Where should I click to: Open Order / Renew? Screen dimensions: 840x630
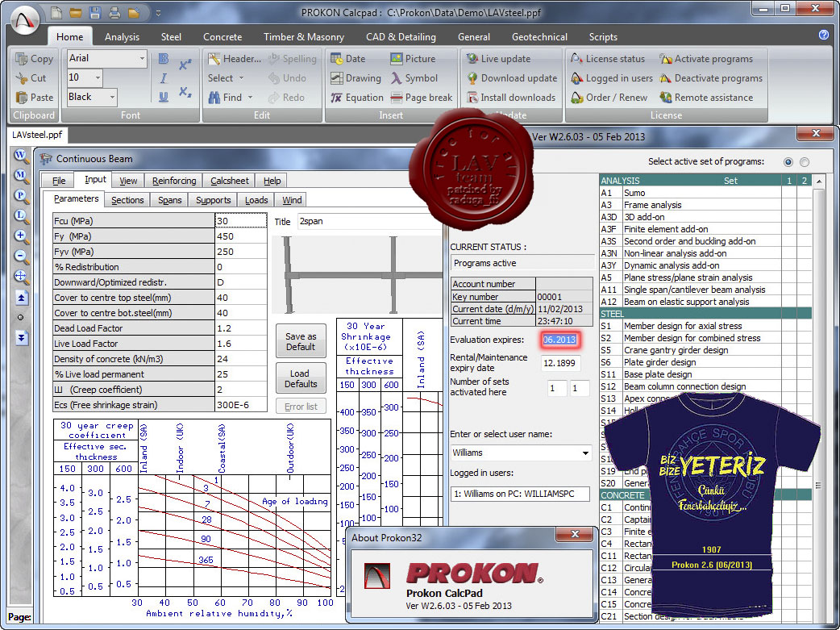tap(609, 98)
